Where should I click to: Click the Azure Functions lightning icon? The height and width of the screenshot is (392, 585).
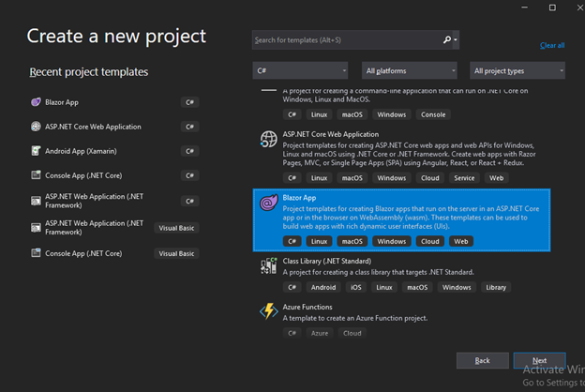(268, 310)
